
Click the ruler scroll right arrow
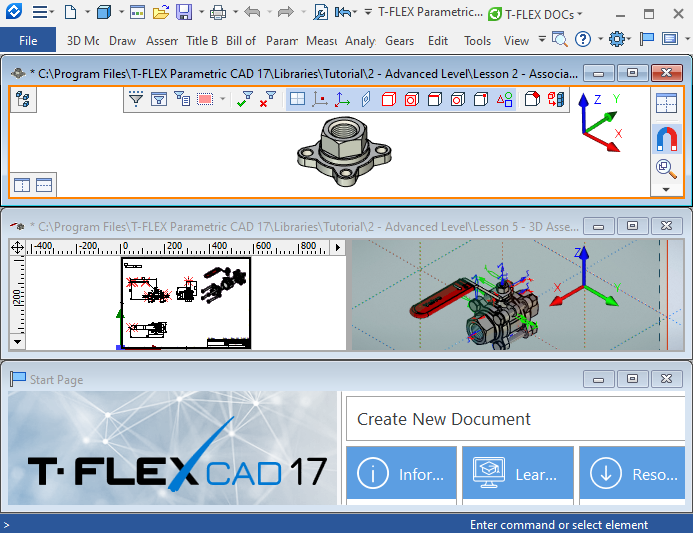pyautogui.click(x=338, y=247)
